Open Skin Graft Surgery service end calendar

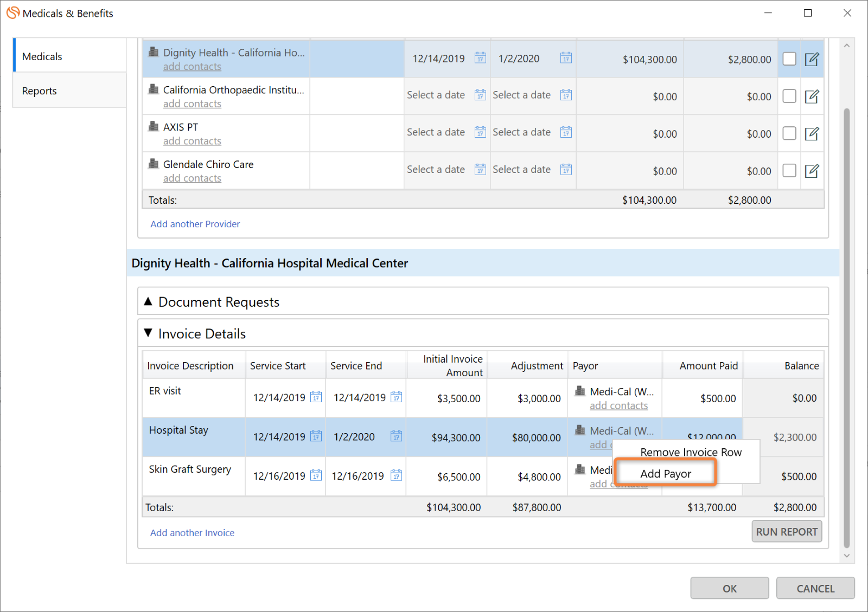click(x=397, y=475)
